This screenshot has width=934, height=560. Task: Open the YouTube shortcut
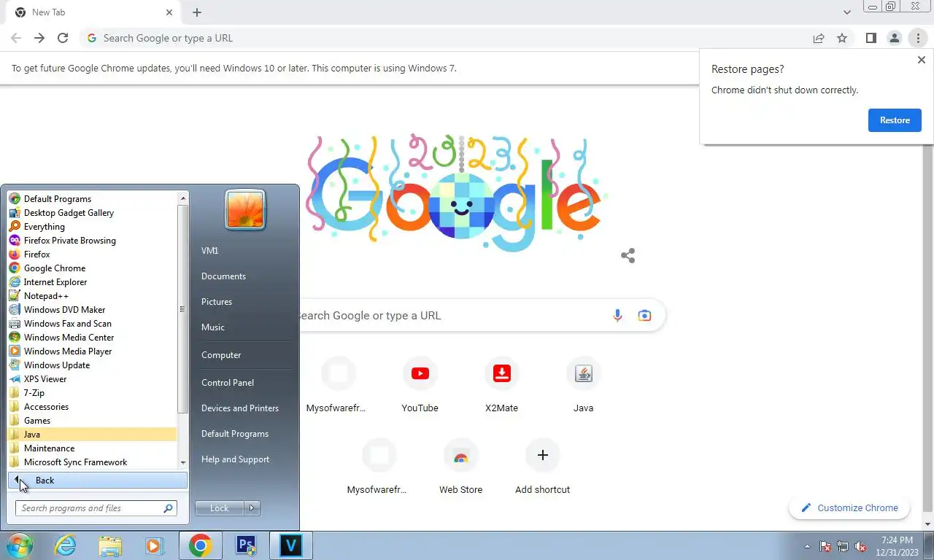tap(420, 385)
